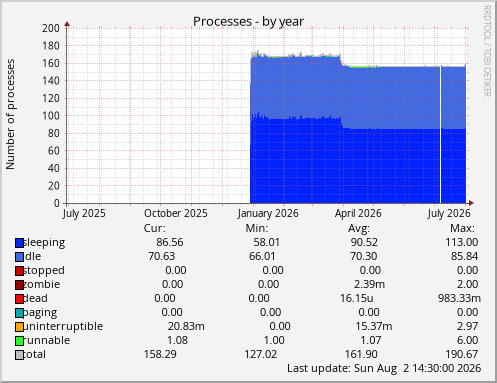Click idle minimum value 66.01

(262, 256)
